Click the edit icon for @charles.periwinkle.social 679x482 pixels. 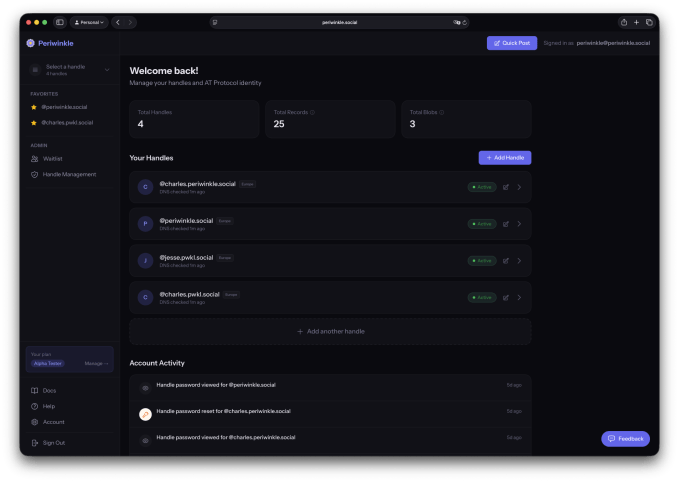click(506, 186)
